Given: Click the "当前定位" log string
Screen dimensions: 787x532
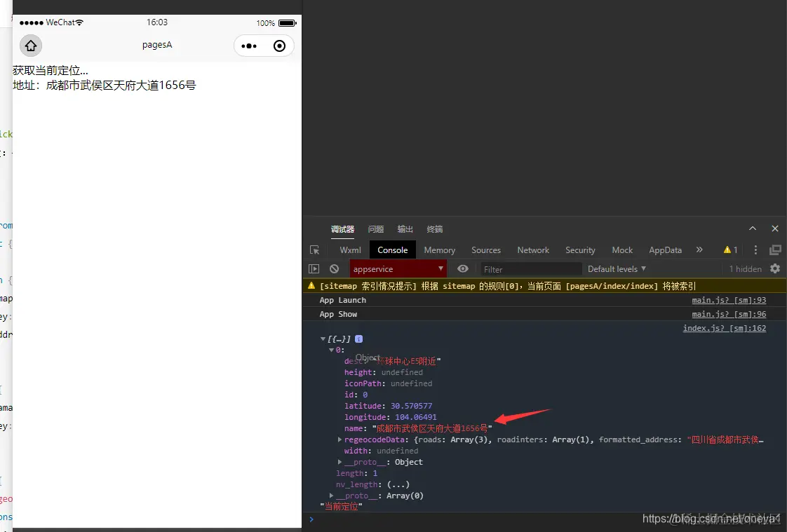Looking at the screenshot, I should point(341,507).
